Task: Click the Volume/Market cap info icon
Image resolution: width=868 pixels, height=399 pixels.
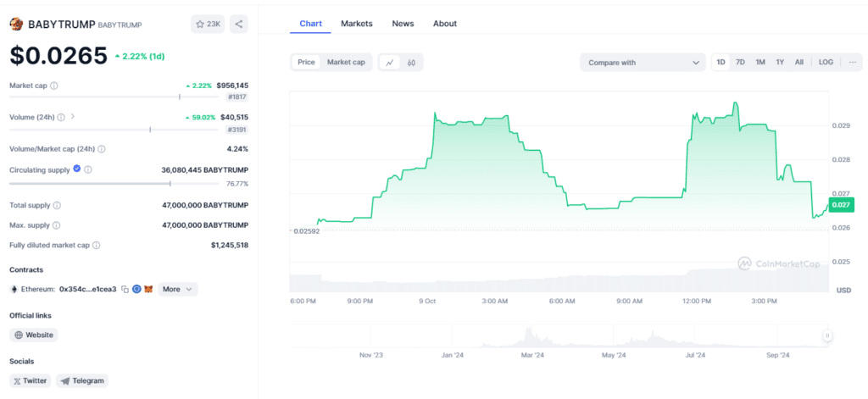Action: pyautogui.click(x=102, y=149)
